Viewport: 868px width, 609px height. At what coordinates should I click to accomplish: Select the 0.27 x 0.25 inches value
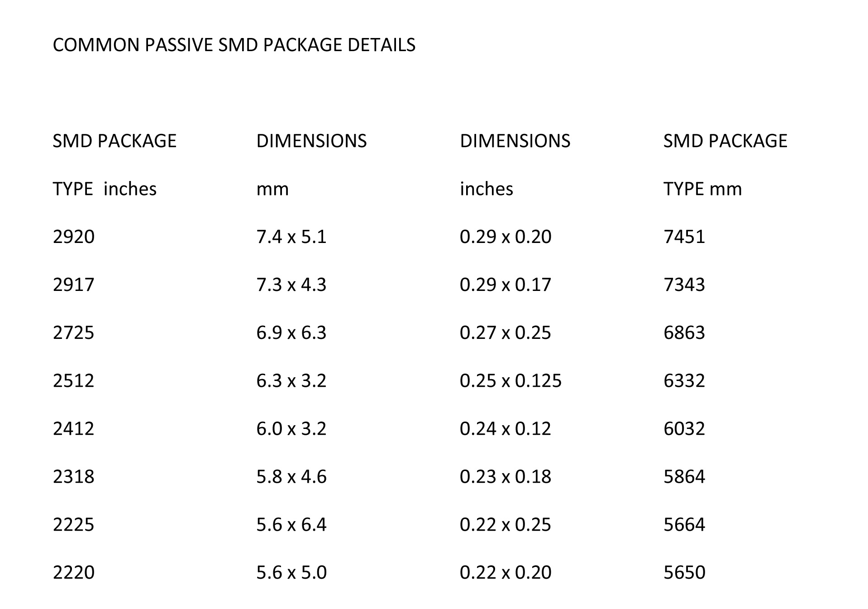click(506, 333)
